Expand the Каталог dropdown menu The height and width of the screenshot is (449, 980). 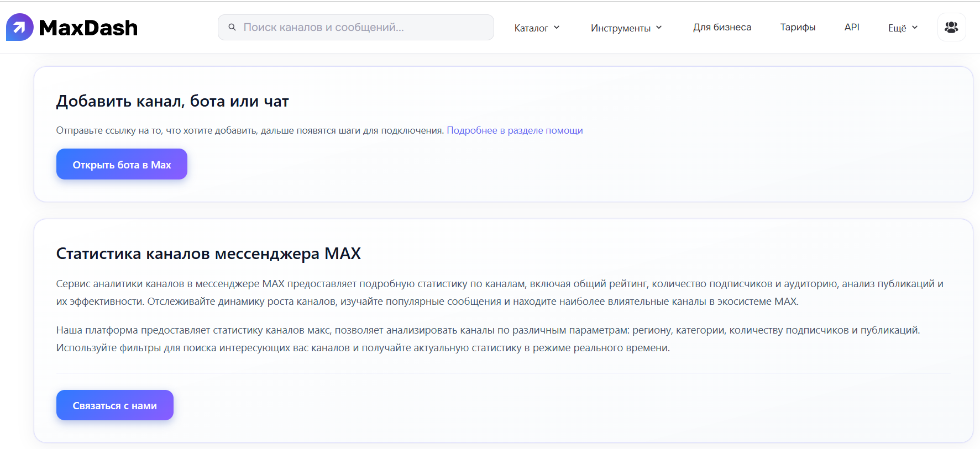pyautogui.click(x=537, y=28)
